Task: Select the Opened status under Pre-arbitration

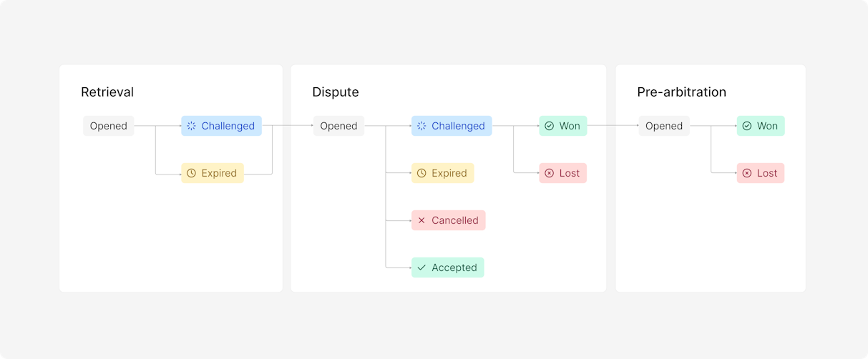Action: [664, 126]
